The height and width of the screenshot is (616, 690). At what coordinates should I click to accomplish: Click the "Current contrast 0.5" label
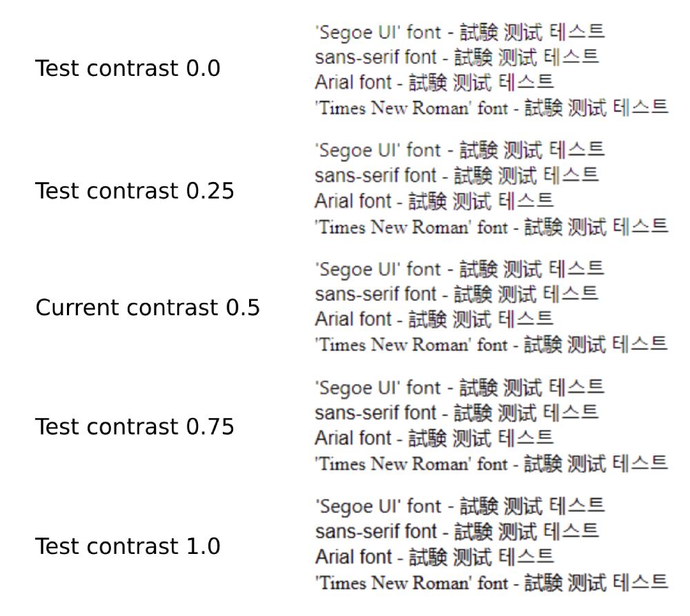coord(148,308)
